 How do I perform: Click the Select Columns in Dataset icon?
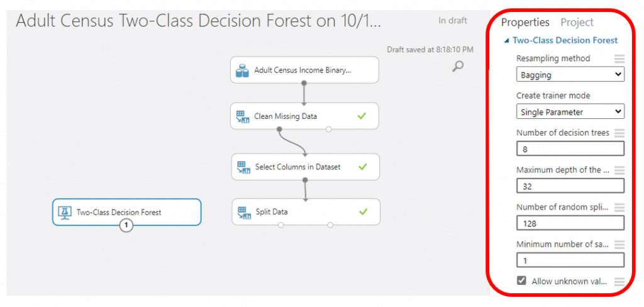click(244, 167)
